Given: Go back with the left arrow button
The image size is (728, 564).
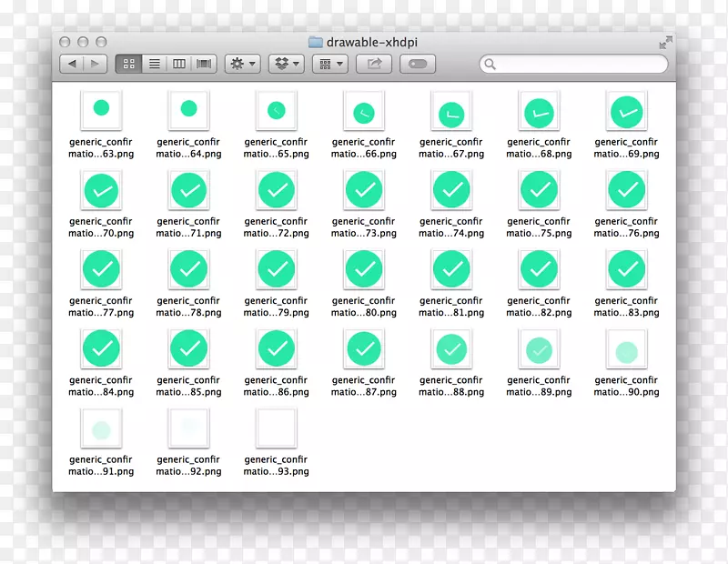Looking at the screenshot, I should pos(72,64).
